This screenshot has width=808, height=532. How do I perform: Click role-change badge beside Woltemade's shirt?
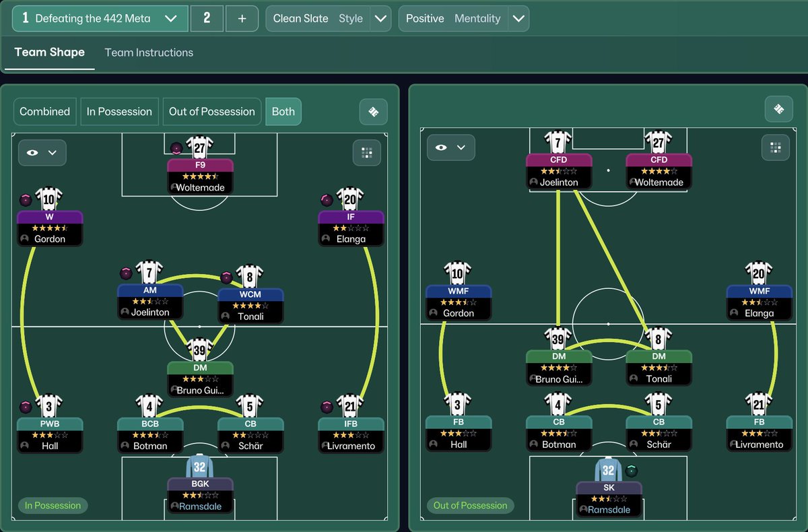click(x=176, y=147)
